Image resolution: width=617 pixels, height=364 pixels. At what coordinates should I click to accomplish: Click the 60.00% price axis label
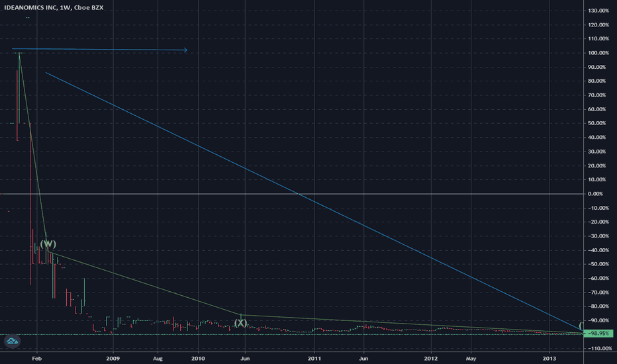597,109
